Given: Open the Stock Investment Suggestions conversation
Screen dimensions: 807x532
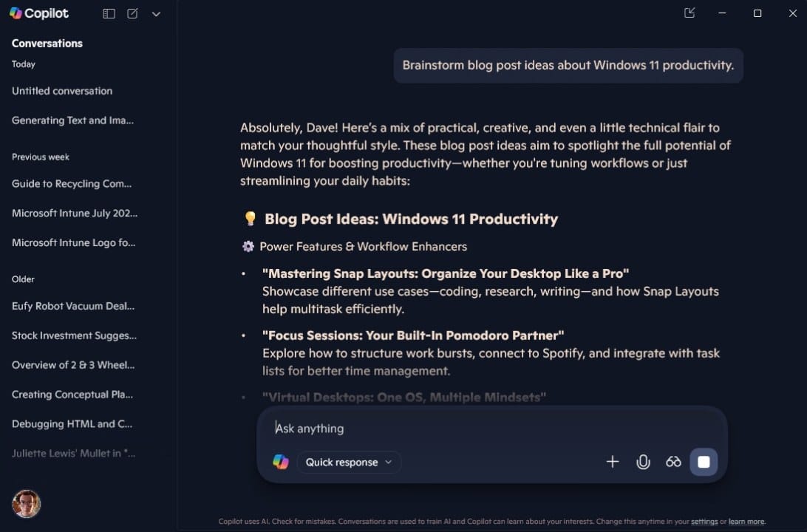Looking at the screenshot, I should (x=73, y=335).
